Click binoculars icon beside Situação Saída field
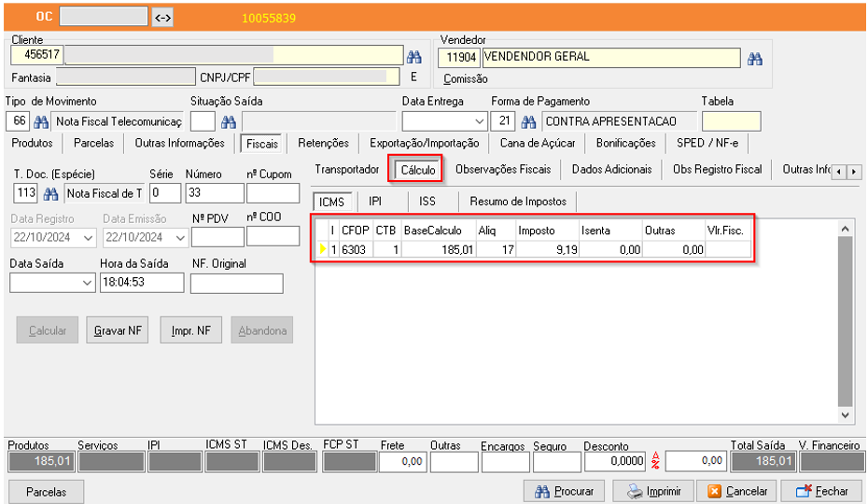 [x=228, y=122]
